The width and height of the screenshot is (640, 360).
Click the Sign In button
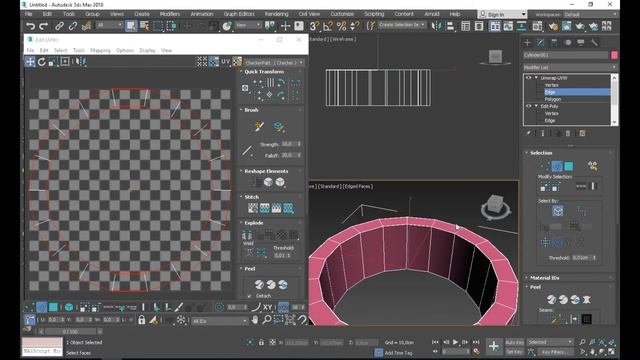(x=502, y=14)
